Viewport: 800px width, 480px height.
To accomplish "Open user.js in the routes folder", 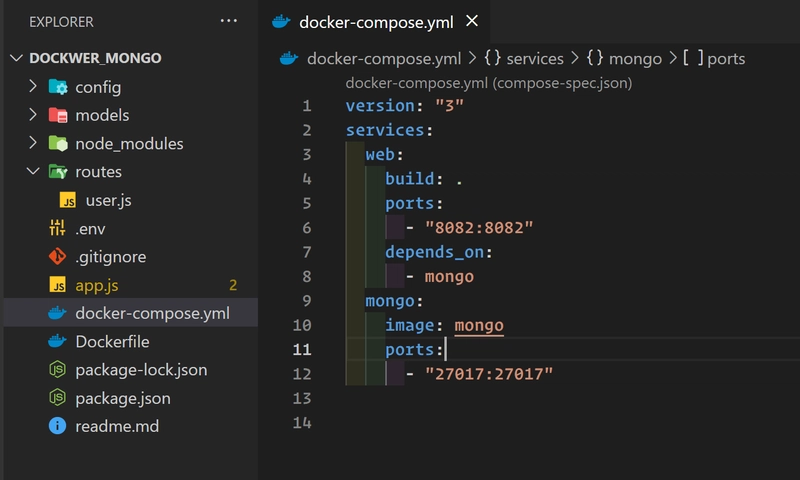I will (x=108, y=200).
